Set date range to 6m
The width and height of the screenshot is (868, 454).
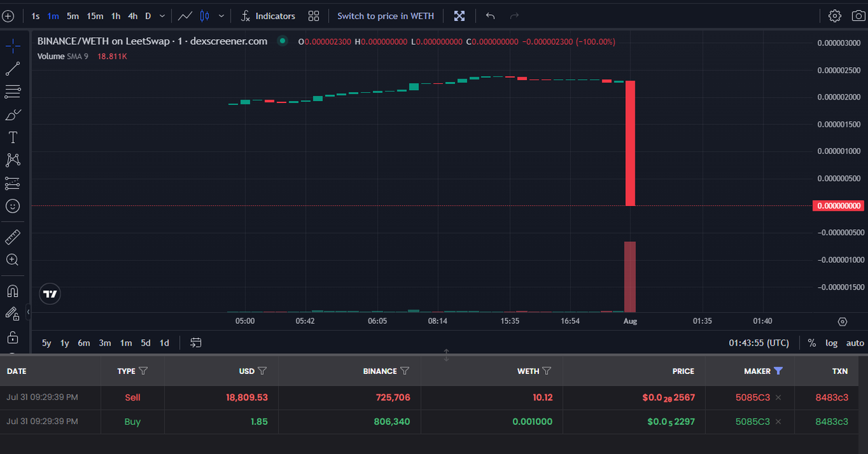(x=83, y=343)
